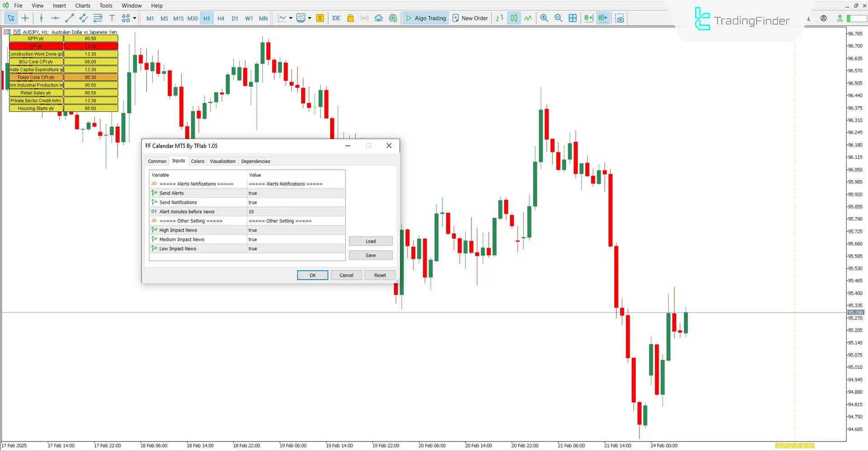
Task: Open the objects shapes dropdown arrow
Action: click(133, 18)
